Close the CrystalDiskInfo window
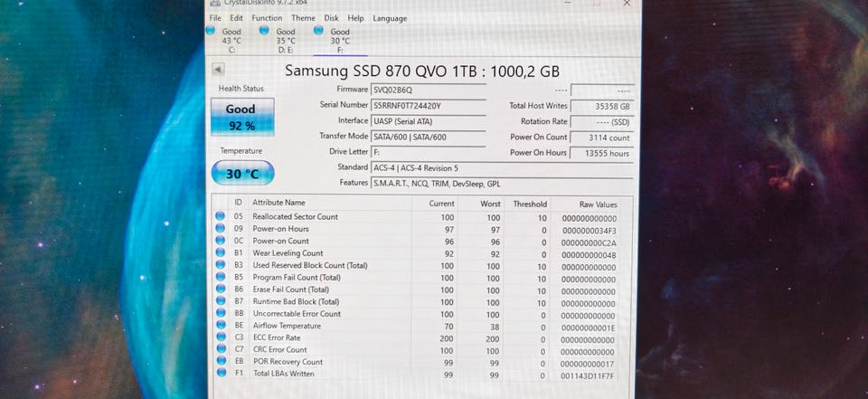868x399 pixels. pos(627,3)
